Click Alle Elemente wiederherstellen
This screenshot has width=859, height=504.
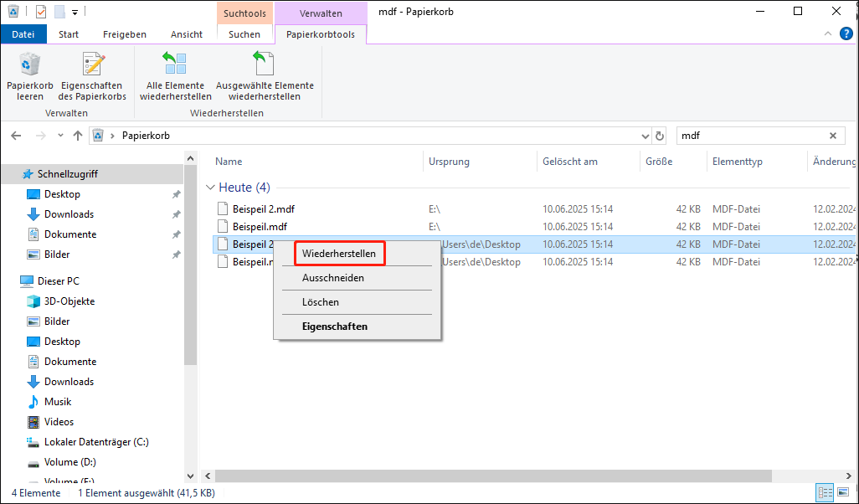click(x=175, y=77)
